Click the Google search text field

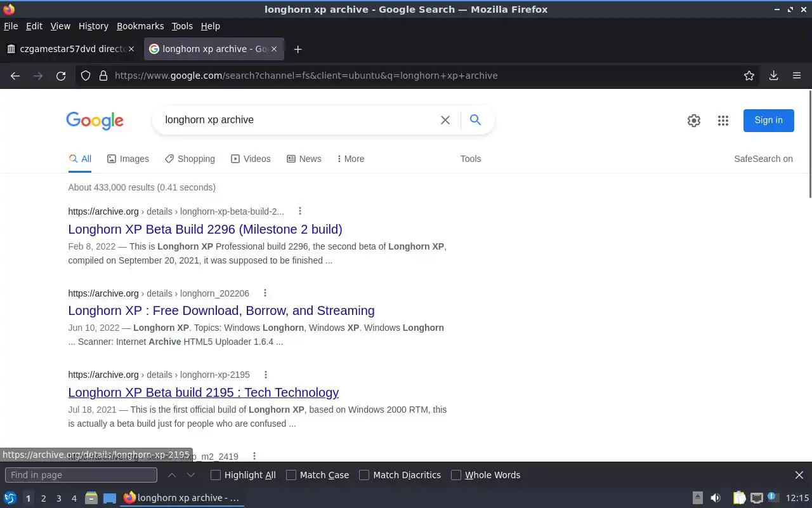pos(297,120)
